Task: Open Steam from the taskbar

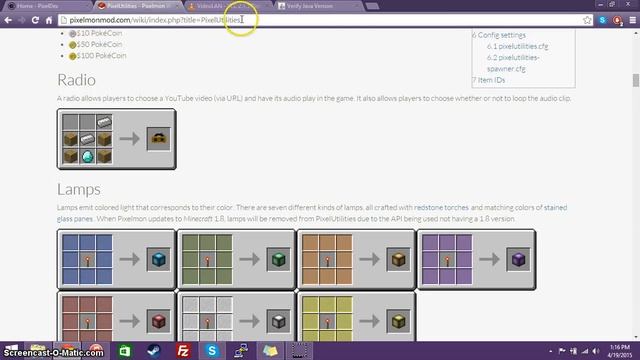Action: pos(153,351)
